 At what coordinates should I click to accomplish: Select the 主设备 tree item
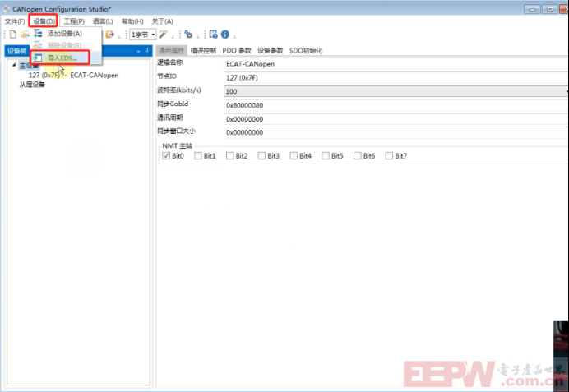pos(29,66)
